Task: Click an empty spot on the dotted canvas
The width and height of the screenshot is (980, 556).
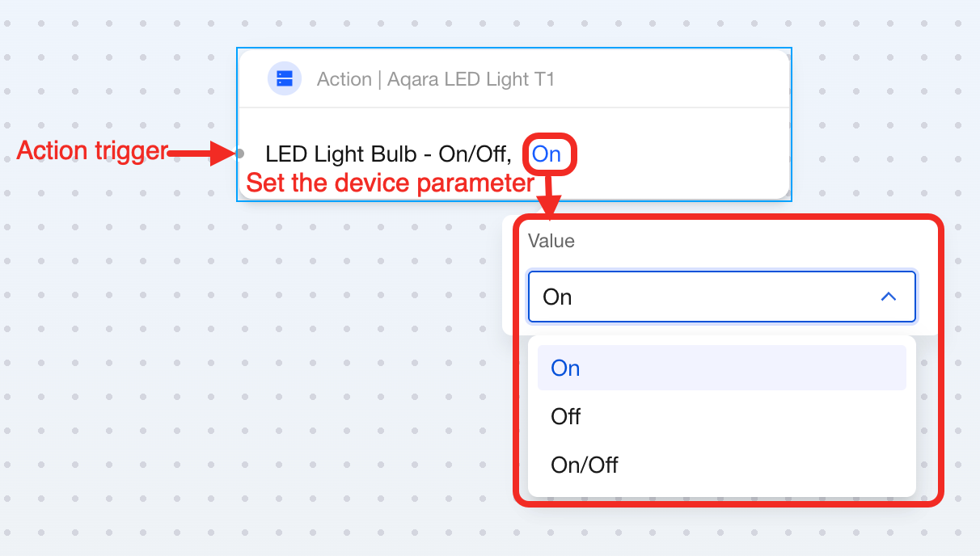Action: coord(121,364)
